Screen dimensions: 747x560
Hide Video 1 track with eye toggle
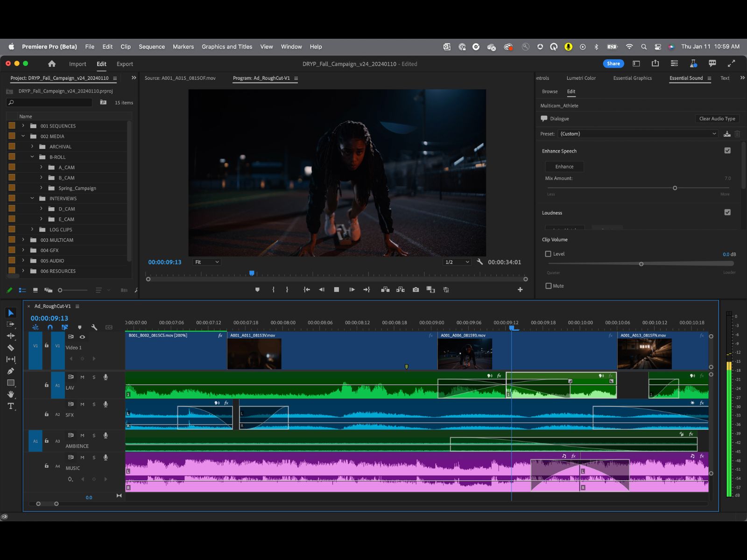tap(82, 337)
